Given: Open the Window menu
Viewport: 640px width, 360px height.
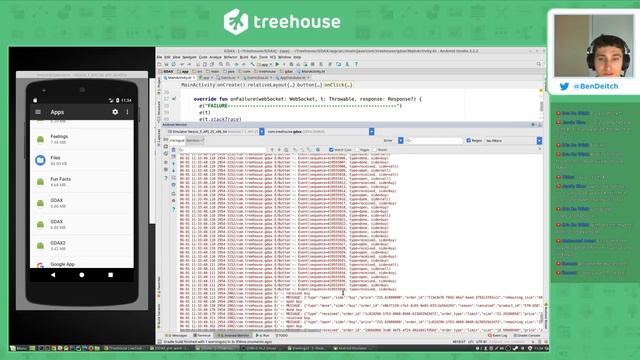Looking at the screenshot, I should click(284, 57).
